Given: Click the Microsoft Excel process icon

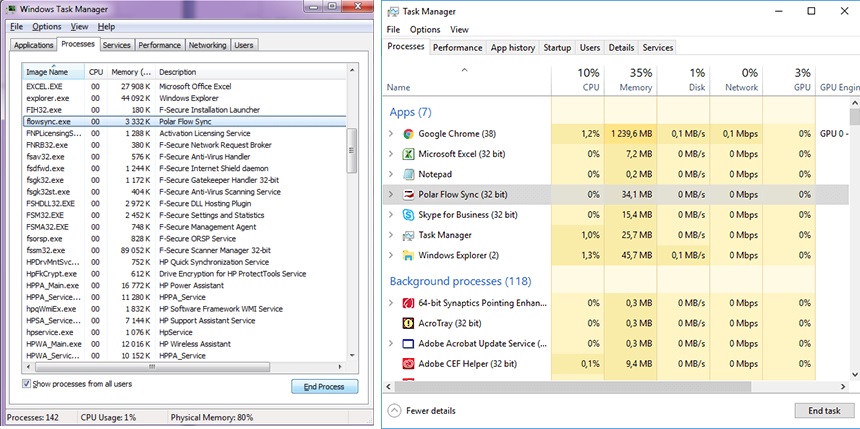Looking at the screenshot, I should click(408, 154).
